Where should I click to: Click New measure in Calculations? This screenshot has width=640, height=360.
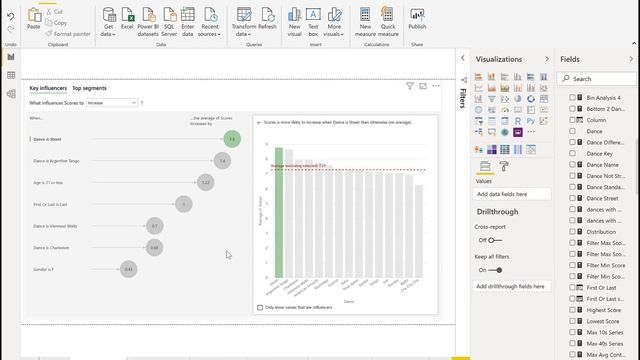365,22
